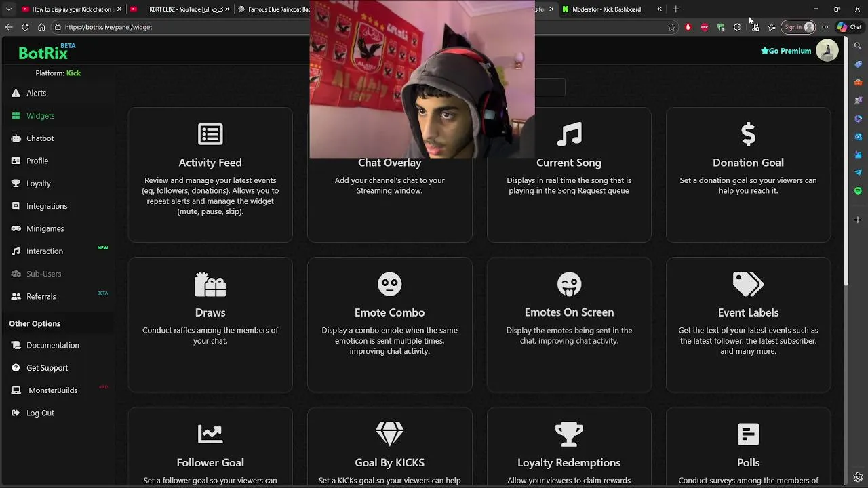Open Sub-Users in sidebar

[43, 274]
